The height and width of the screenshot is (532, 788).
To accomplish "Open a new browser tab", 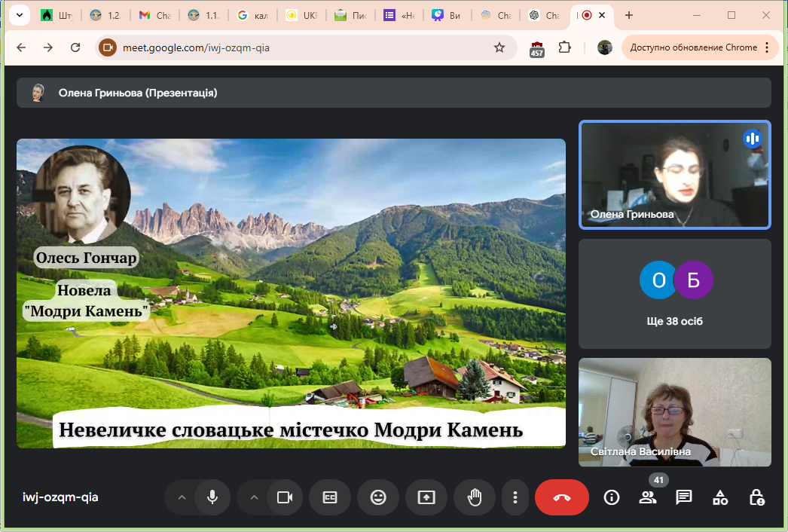I will (x=629, y=15).
